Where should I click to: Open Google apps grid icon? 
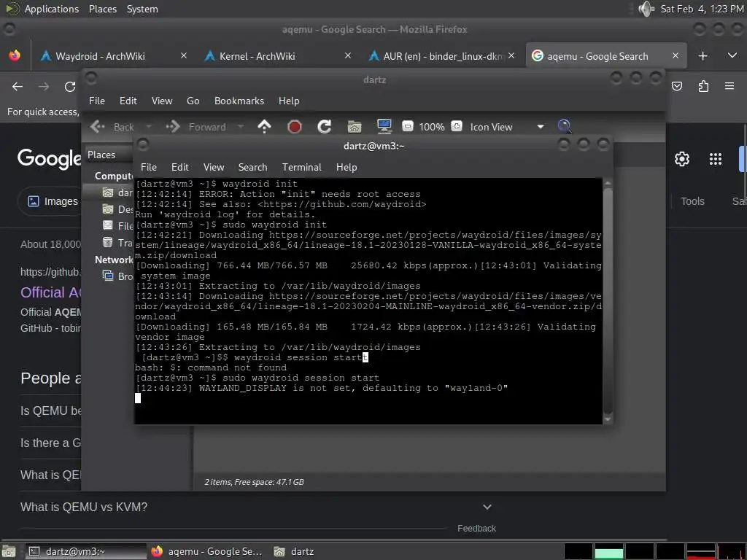tap(716, 159)
